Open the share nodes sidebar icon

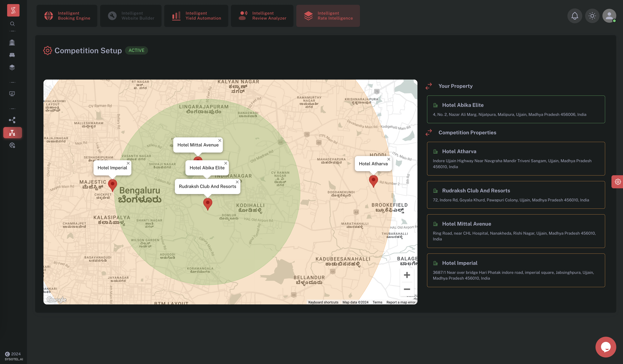(12, 120)
